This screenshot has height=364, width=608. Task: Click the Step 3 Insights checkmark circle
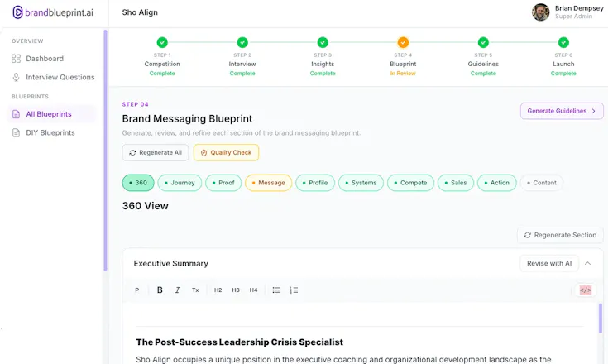323,42
